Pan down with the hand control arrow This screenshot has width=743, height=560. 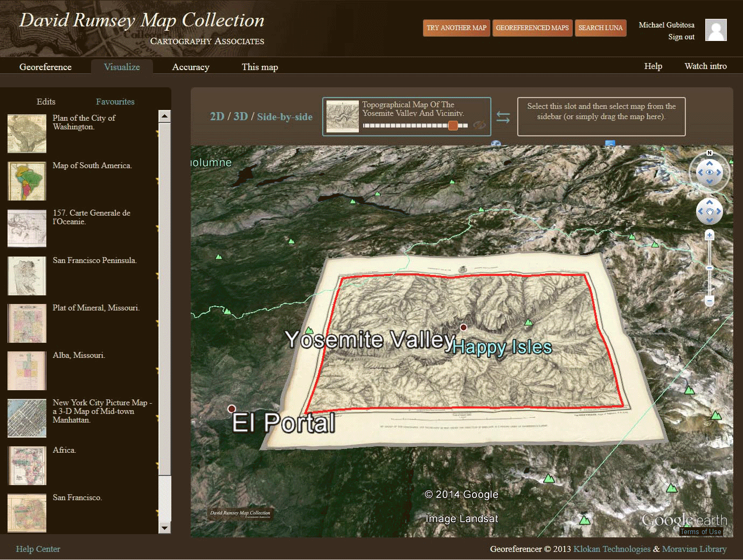710,220
